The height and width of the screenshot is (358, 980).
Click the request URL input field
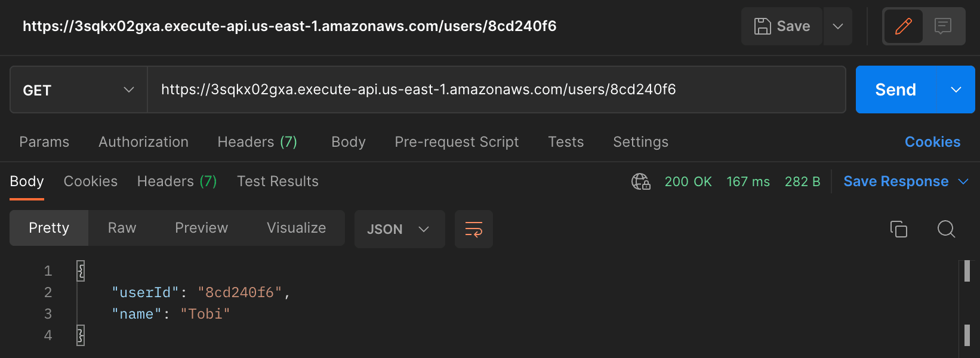point(497,89)
